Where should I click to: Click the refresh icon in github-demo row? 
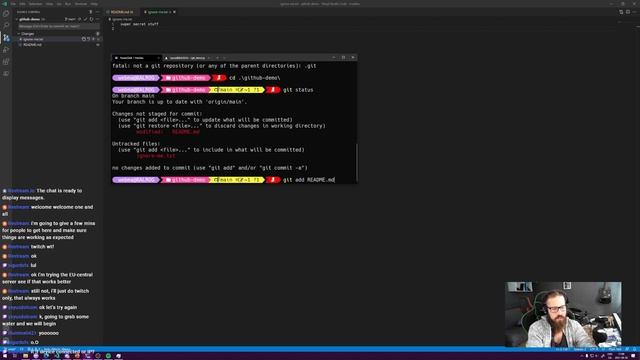pyautogui.click(x=91, y=19)
